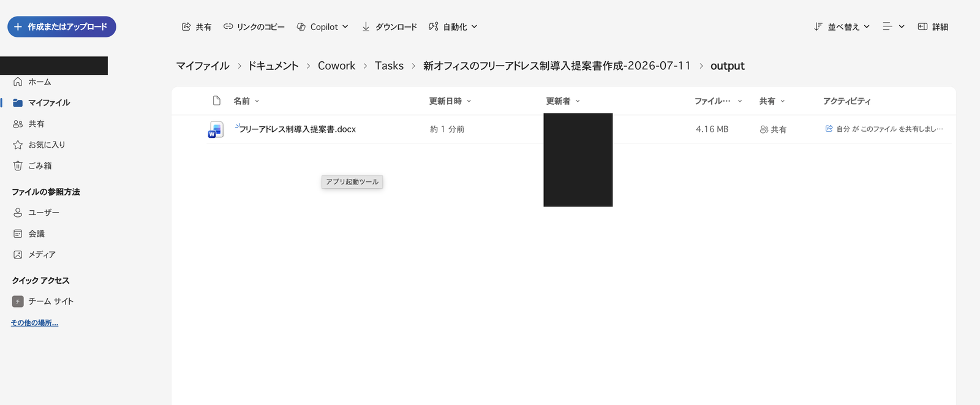The height and width of the screenshot is (405, 980).
Task: Navigate to Cowork breadcrumb
Action: [336, 66]
